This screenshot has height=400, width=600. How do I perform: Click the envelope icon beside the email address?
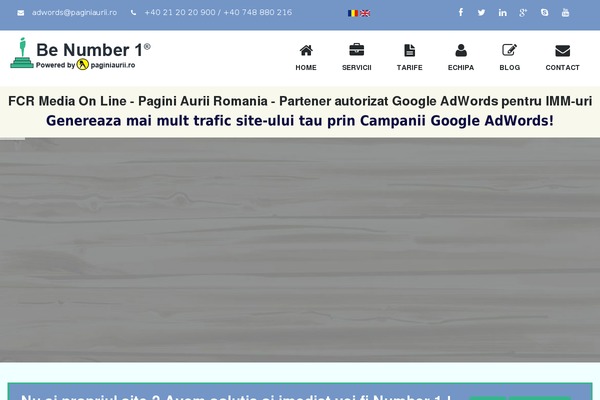[21, 13]
